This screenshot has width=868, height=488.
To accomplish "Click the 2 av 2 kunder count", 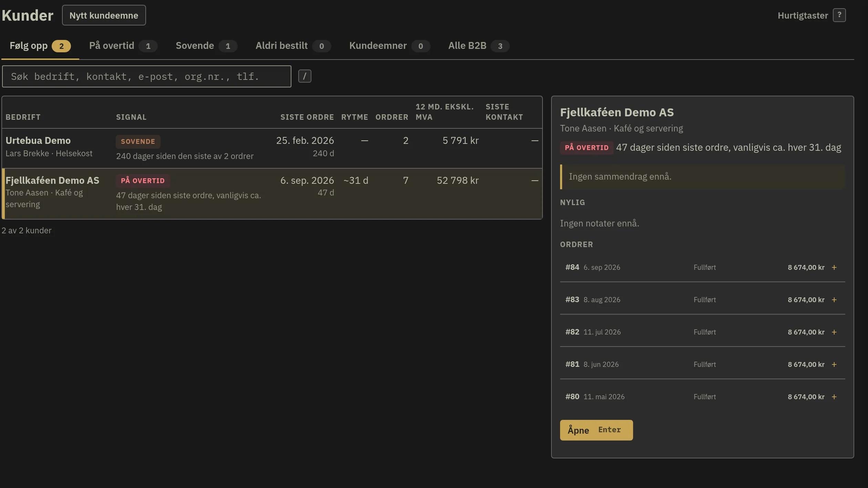I will (x=27, y=231).
